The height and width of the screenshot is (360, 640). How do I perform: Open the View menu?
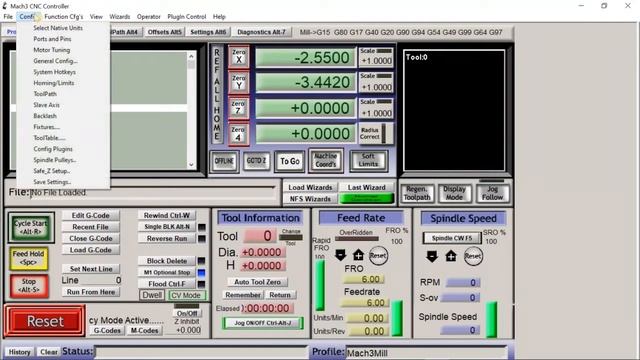click(96, 17)
